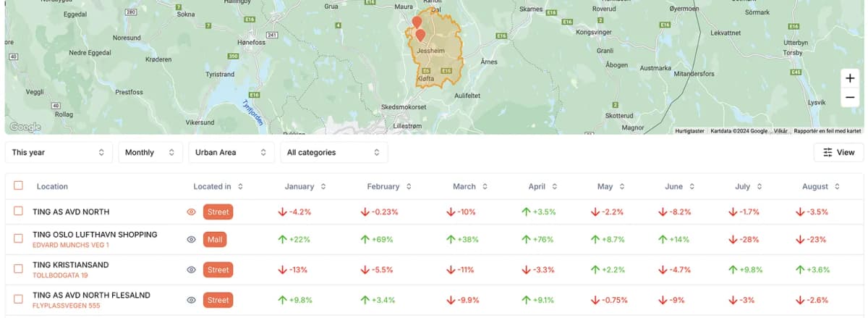Click the -8.2% June value for TING AS AVD NORTH
This screenshot has width=868, height=318.
(675, 212)
